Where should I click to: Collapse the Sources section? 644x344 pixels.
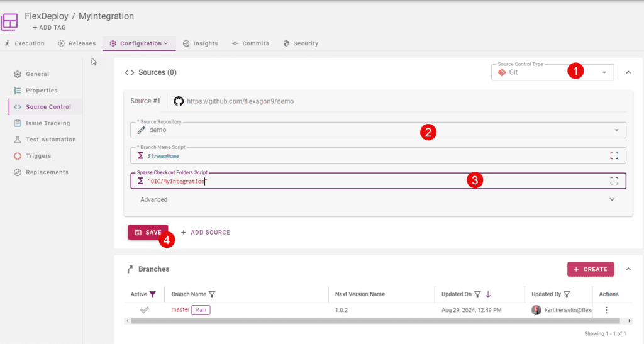[x=628, y=72]
